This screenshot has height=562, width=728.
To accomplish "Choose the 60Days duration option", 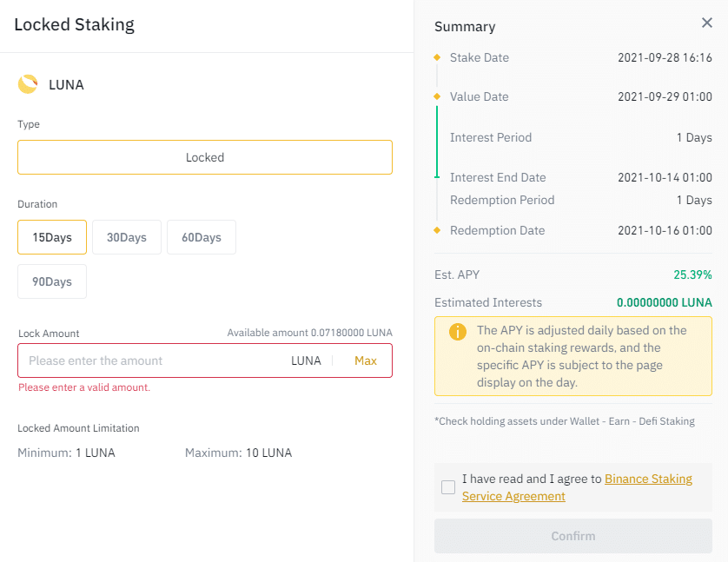I will pyautogui.click(x=202, y=237).
